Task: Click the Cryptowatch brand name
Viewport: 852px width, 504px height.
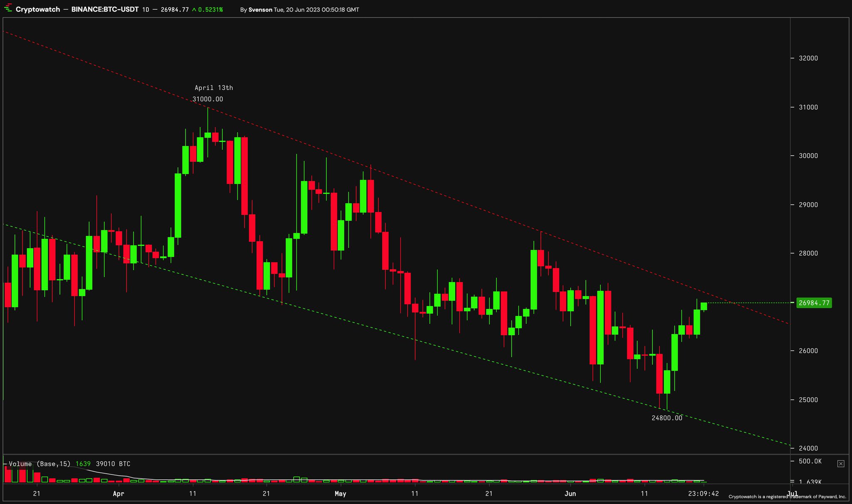Action: [x=38, y=10]
